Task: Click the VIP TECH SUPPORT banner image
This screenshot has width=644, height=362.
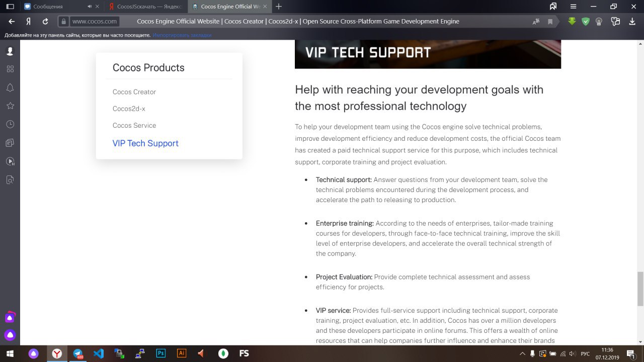Action: [x=428, y=54]
